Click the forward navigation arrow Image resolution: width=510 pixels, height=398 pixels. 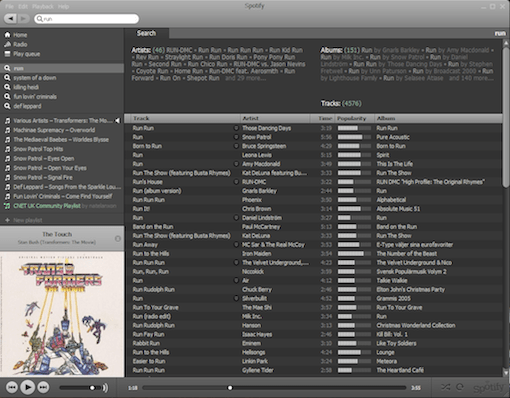tap(23, 18)
